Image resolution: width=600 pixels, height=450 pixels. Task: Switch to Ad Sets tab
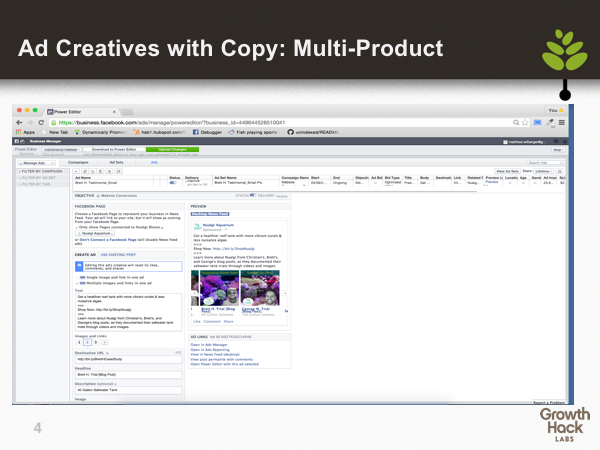pos(116,162)
